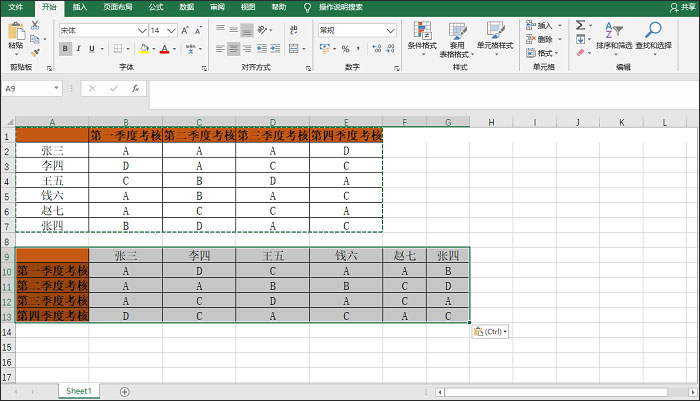The width and height of the screenshot is (700, 401).
Task: Expand the Name Box dropdown arrow
Action: coord(56,88)
